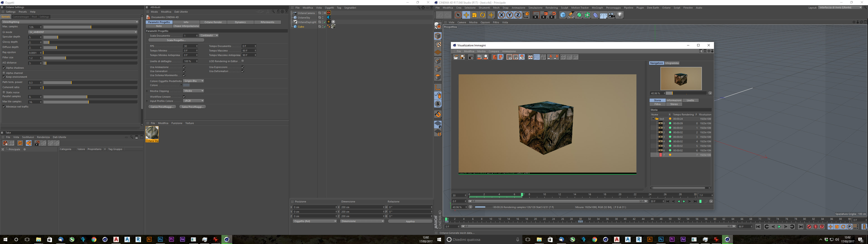Viewport: 868px width, 244px height.
Task: Select the Rotate tool icon
Action: [x=483, y=15]
